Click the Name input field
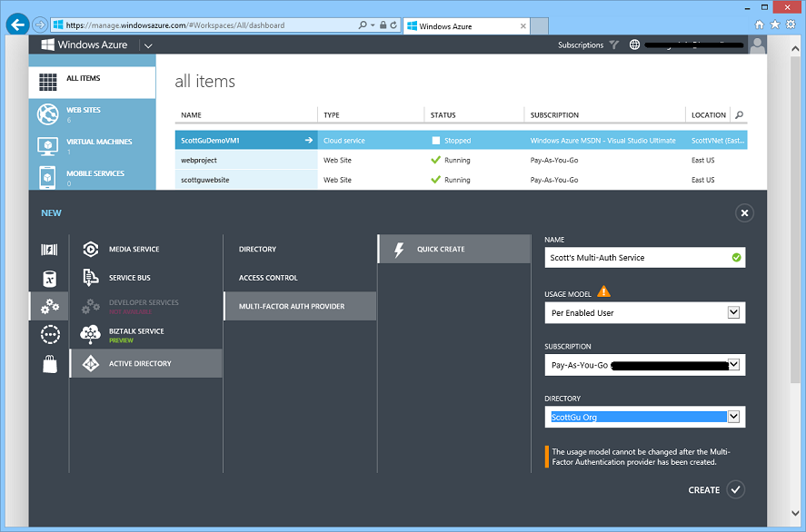806x532 pixels. coord(645,258)
